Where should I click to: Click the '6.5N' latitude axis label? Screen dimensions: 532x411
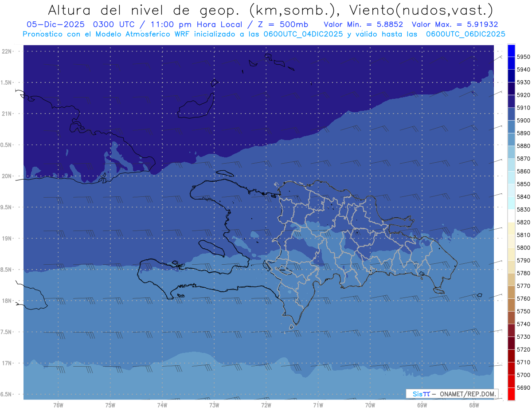7,394
